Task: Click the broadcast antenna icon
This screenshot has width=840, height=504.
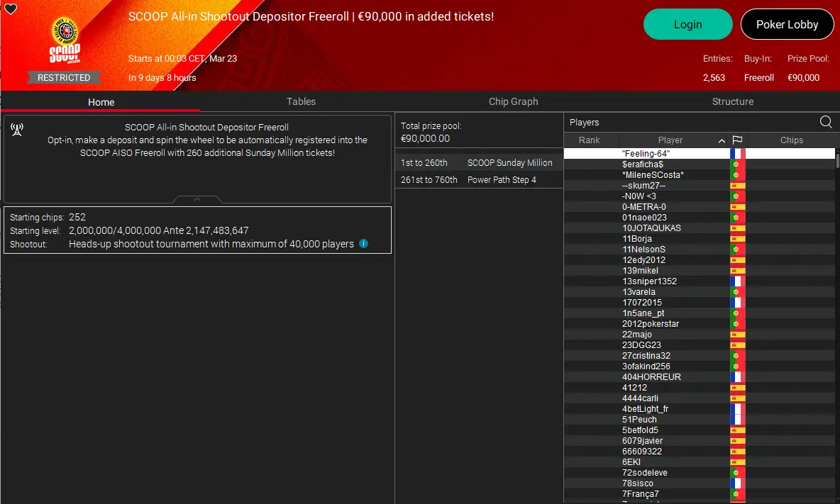Action: [x=17, y=130]
